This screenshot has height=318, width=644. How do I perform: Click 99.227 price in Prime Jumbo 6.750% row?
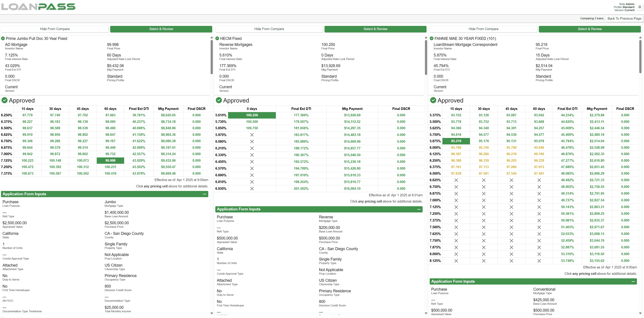pos(83,141)
